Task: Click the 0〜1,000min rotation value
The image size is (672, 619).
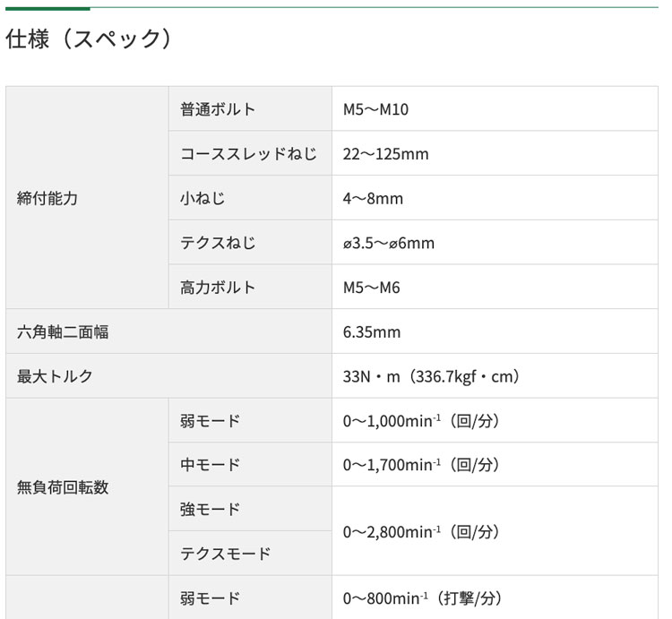Action: (421, 421)
